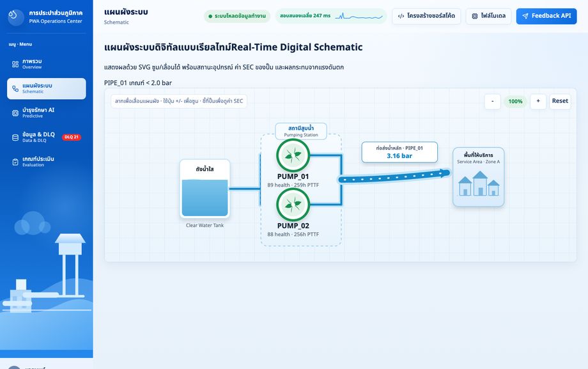The height and width of the screenshot is (369, 588).
Task: Click the Overview grid icon
Action: click(x=15, y=64)
